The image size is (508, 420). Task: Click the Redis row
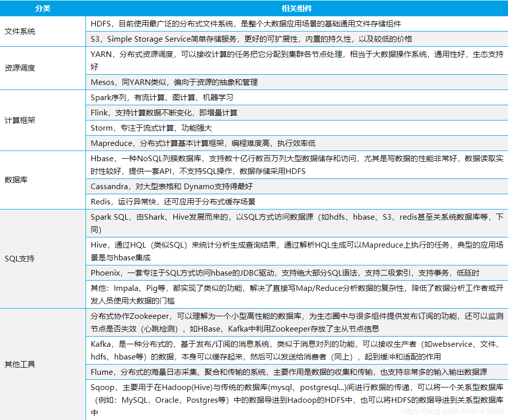coord(297,201)
